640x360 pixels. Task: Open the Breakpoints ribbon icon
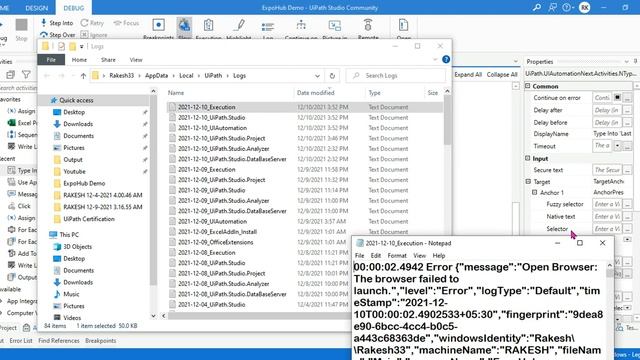pos(158,25)
